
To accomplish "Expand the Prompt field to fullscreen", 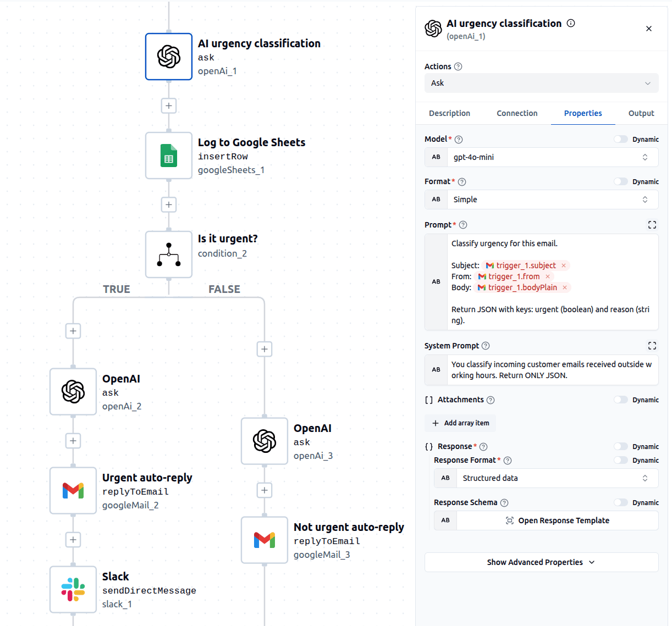I will coord(652,225).
